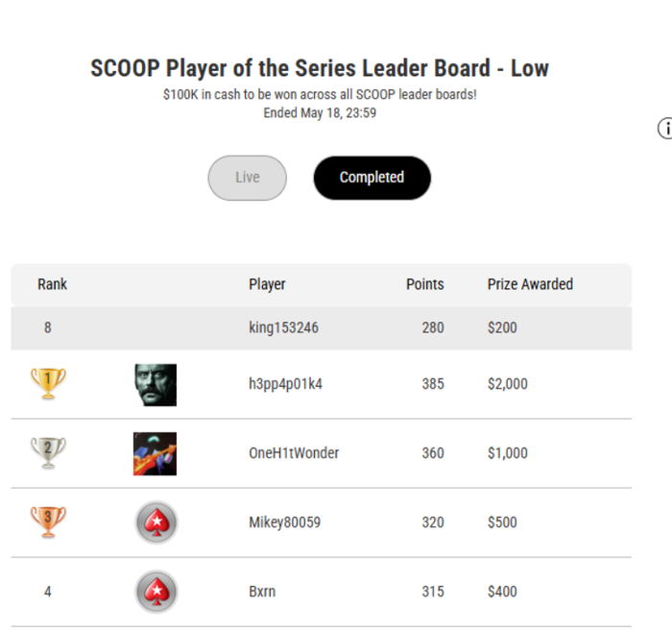Click the $2,000 prize for first place
The height and width of the screenshot is (630, 672).
(508, 384)
